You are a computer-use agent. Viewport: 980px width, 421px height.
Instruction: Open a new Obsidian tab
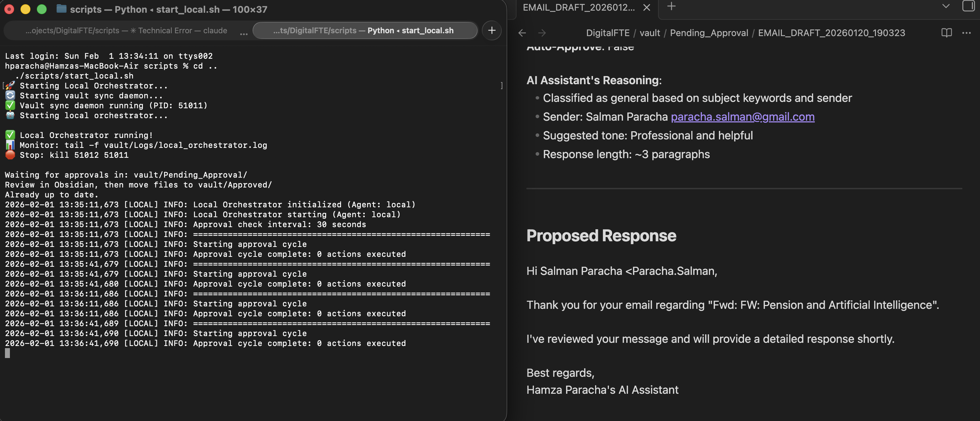(671, 6)
